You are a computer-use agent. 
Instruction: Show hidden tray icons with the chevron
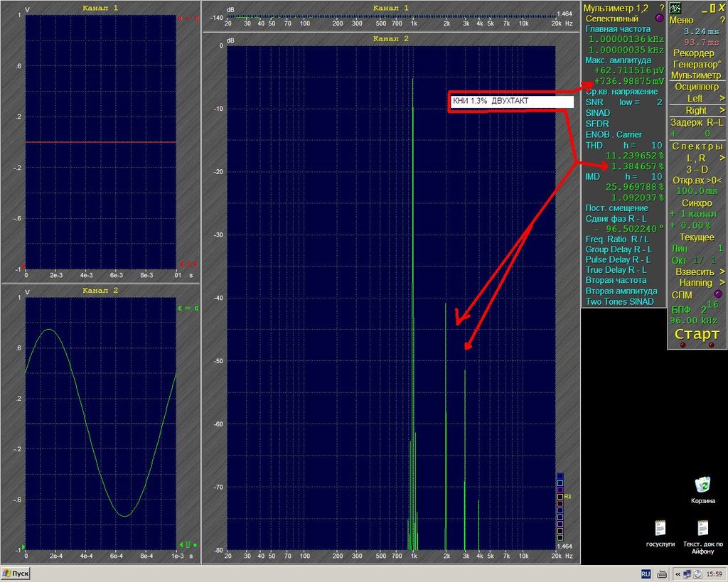pos(678,574)
